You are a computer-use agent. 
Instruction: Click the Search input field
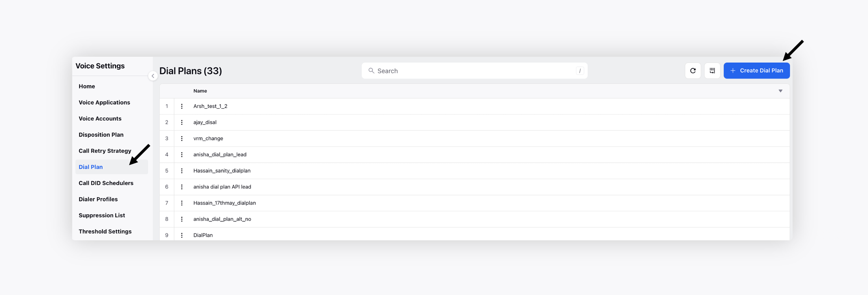pyautogui.click(x=475, y=71)
